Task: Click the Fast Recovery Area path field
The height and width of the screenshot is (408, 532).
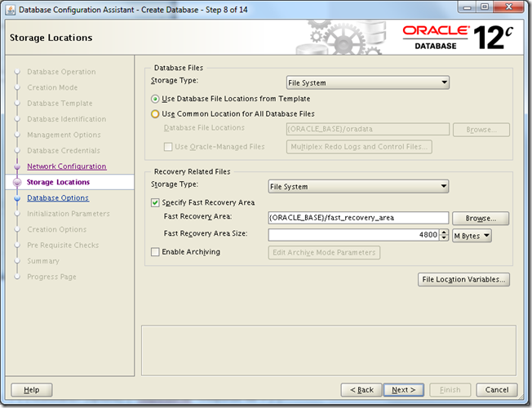Action: 358,218
